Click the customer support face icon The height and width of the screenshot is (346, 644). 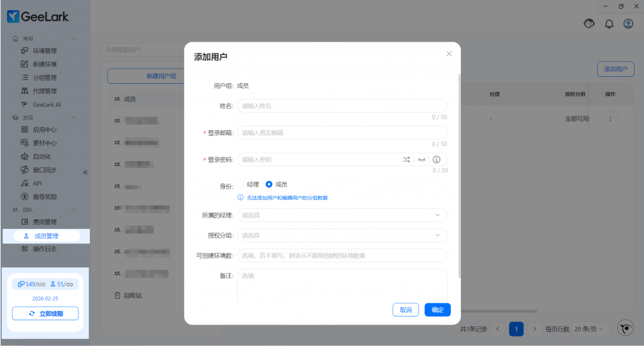pos(589,24)
